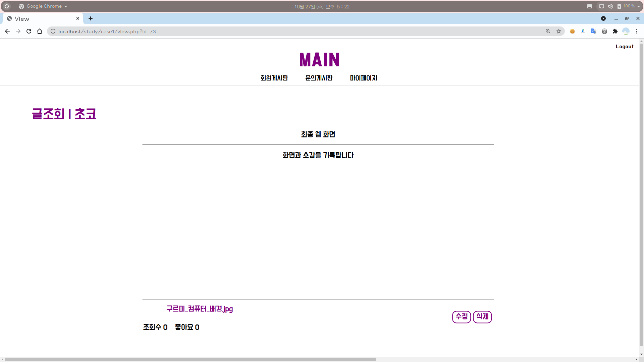Screen dimensions: 644x362
Task: Open the Extensions puzzle piece menu
Action: coord(615,31)
